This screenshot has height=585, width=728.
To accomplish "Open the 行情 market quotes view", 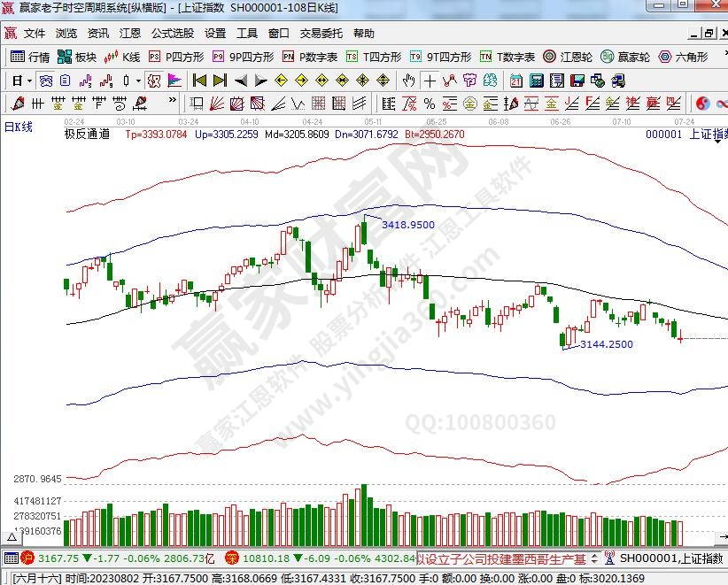I will 30,57.
